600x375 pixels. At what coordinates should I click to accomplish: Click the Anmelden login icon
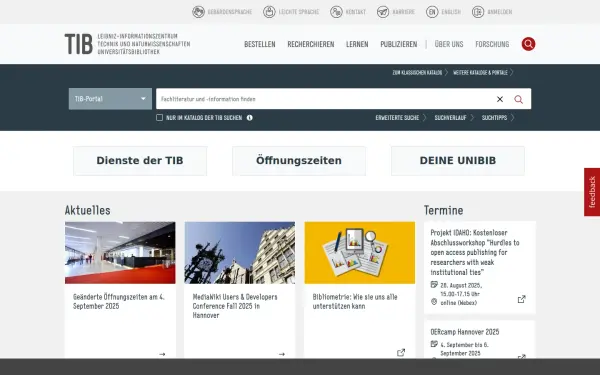478,12
